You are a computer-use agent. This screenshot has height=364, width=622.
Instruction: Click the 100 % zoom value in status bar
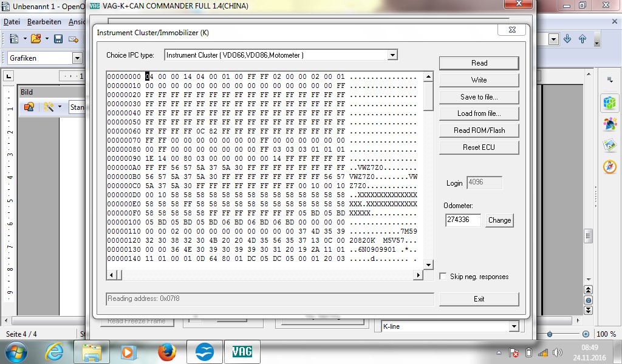point(607,334)
